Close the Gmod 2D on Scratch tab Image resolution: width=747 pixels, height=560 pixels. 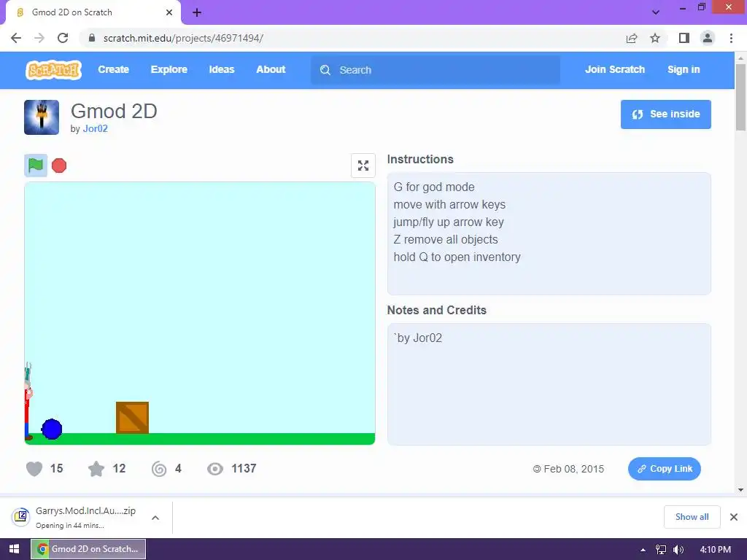169,12
